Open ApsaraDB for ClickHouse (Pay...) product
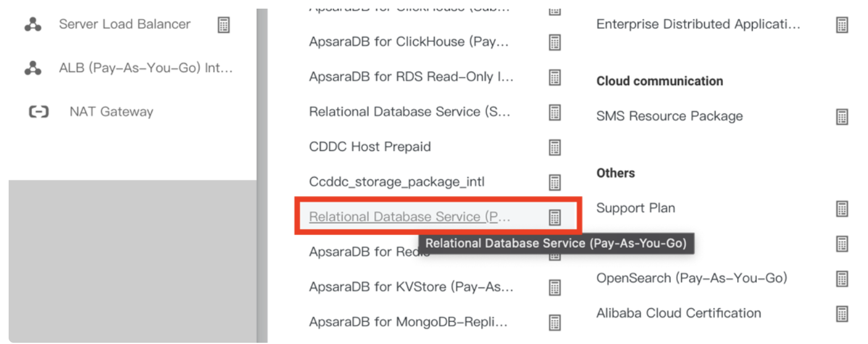 409,42
